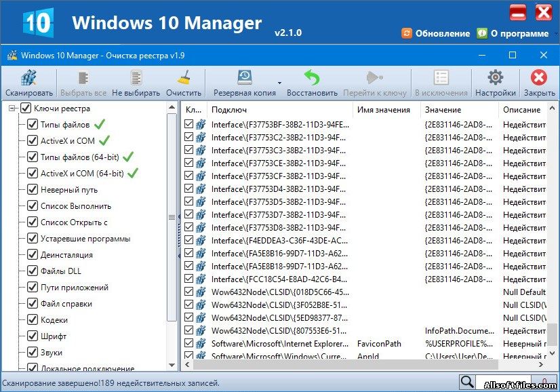Image resolution: width=560 pixels, height=392 pixels.
Task: Click the Очистить broom icon
Action: (x=184, y=78)
